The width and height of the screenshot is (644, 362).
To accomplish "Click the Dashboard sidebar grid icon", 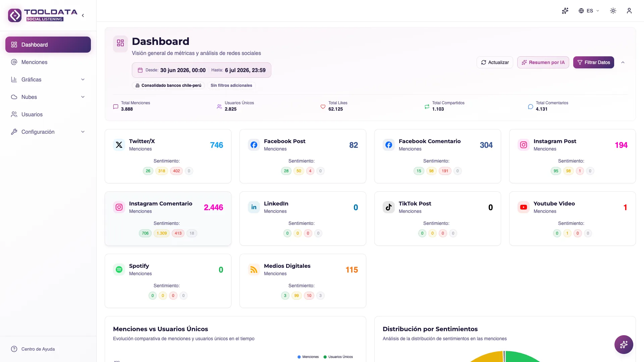I will (x=14, y=45).
